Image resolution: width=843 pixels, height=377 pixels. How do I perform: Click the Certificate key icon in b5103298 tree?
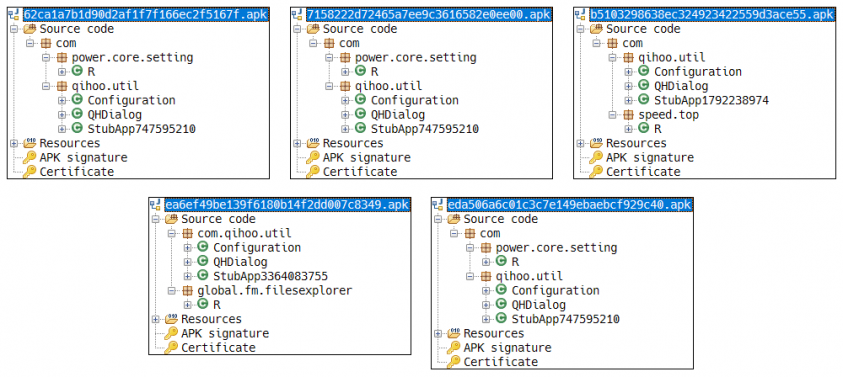(596, 172)
